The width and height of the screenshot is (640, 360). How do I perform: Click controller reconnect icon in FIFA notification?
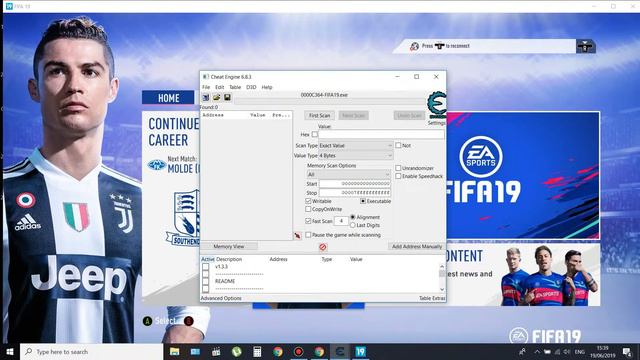tap(585, 47)
